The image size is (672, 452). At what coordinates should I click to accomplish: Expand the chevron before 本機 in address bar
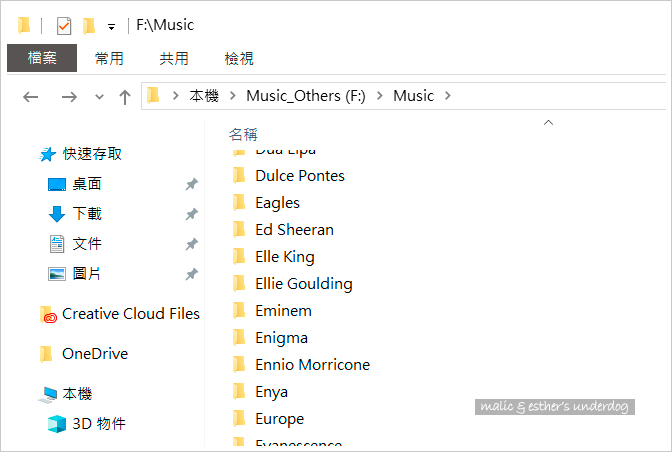click(x=175, y=96)
